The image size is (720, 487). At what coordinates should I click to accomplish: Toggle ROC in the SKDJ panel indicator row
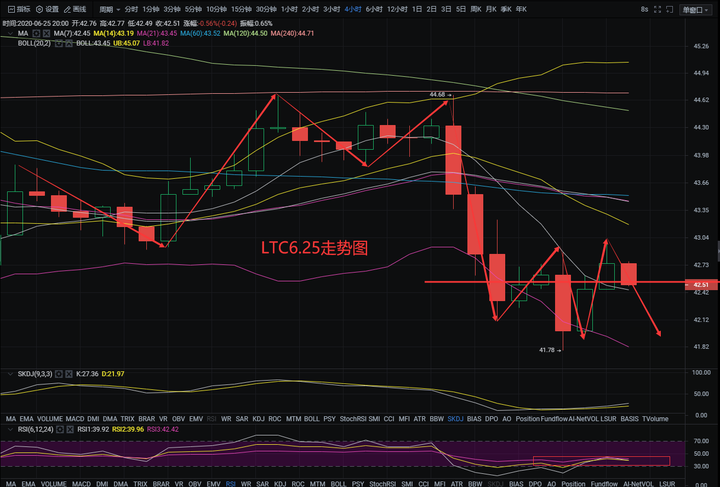[x=275, y=419]
